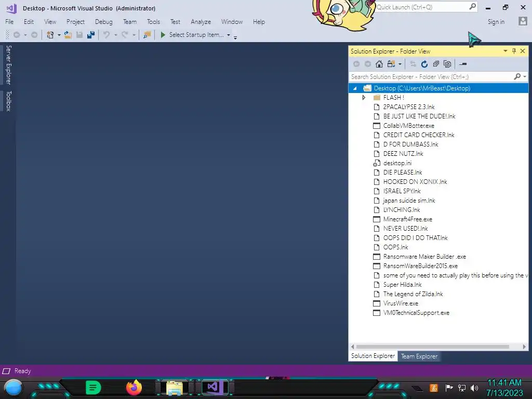Image resolution: width=532 pixels, height=399 pixels.
Task: Click the green Start debugging arrow
Action: pos(163,35)
